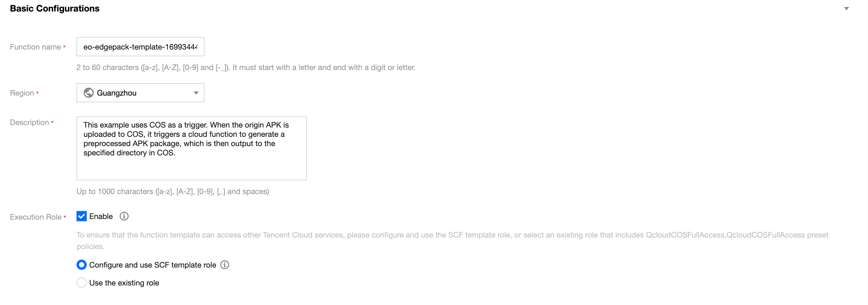Select Configure and use SCF template role radio
The width and height of the screenshot is (868, 305).
82,265
